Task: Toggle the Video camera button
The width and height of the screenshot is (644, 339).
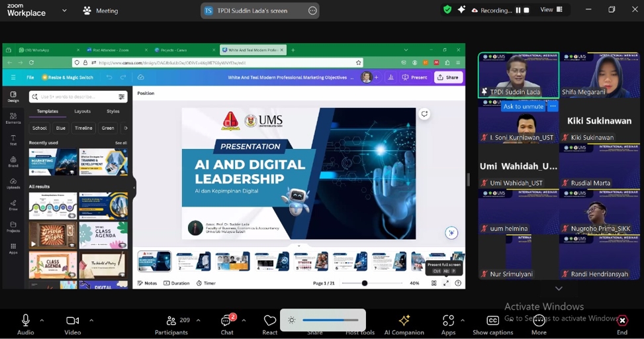Action: click(x=72, y=324)
